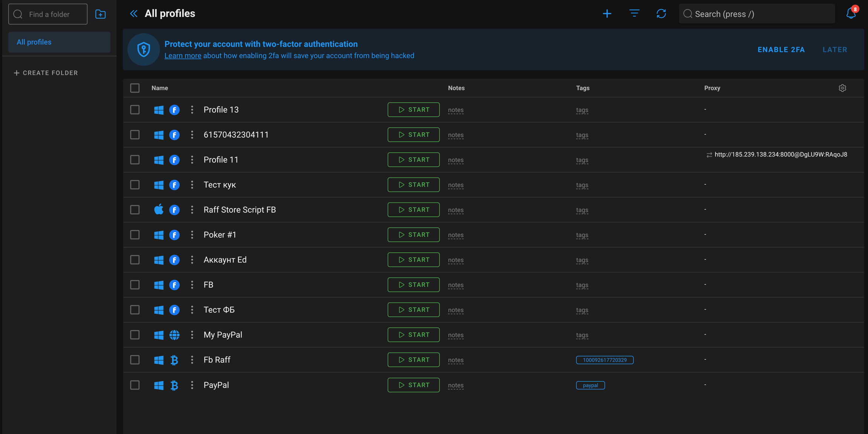Image resolution: width=868 pixels, height=434 pixels.
Task: Collapse sidebar with double chevron arrow
Action: [x=133, y=14]
